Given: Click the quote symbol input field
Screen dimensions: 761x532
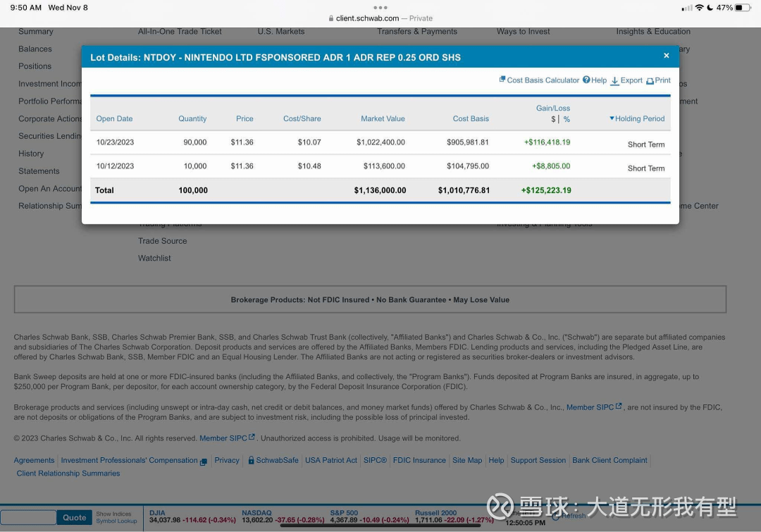Looking at the screenshot, I should click(28, 517).
